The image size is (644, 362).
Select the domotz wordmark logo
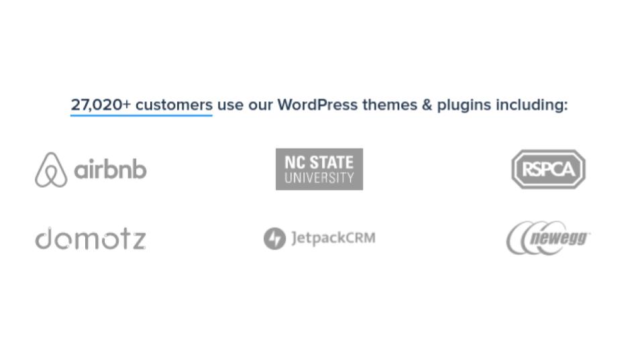(x=91, y=239)
